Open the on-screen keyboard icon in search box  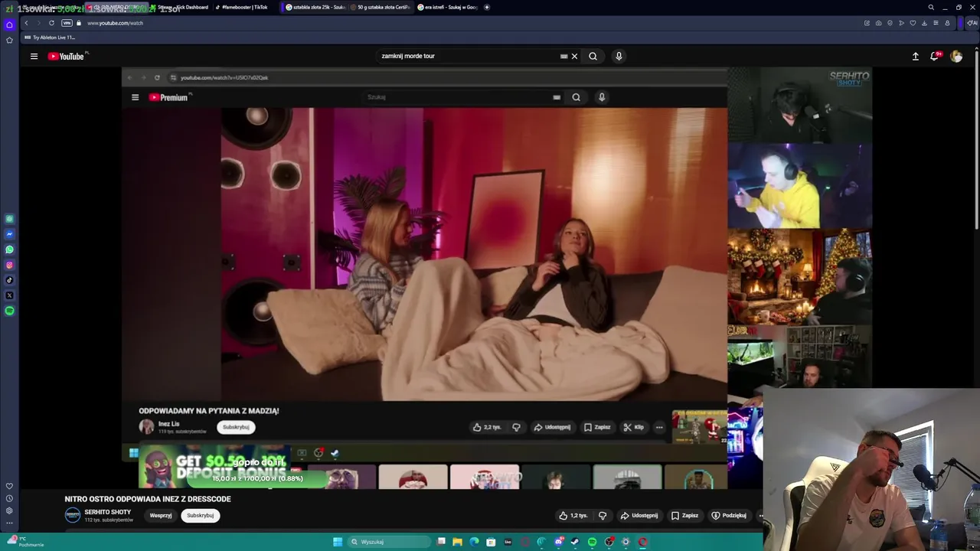coord(564,56)
